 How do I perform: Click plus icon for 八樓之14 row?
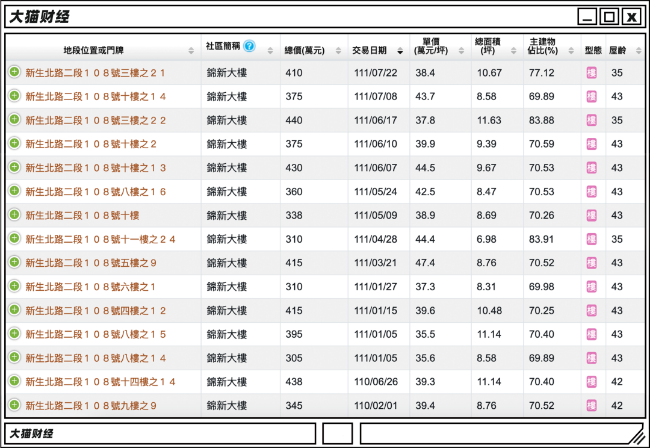(x=15, y=357)
